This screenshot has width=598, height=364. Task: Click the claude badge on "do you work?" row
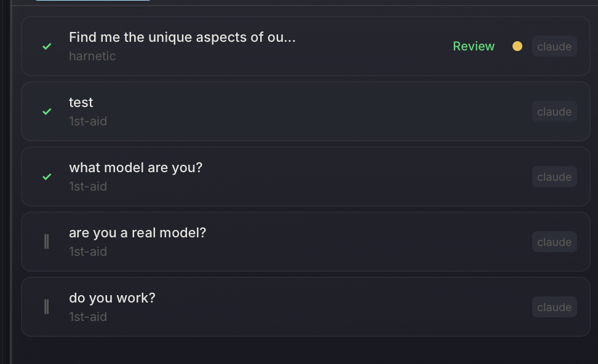[554, 307]
